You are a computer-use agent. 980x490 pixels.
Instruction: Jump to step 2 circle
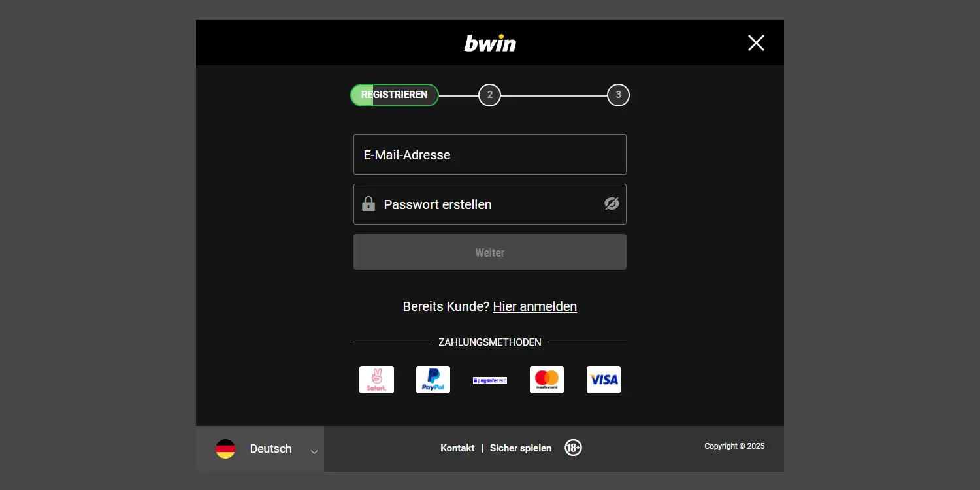point(489,95)
